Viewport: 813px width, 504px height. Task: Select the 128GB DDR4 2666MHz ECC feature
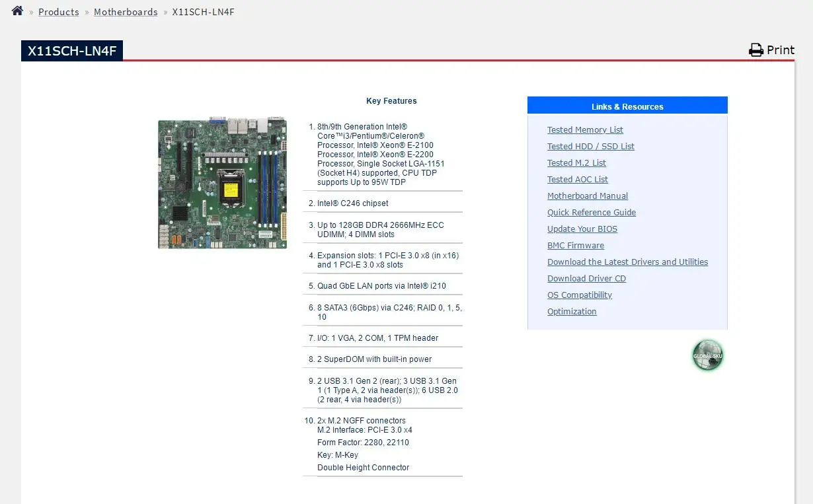click(x=381, y=230)
